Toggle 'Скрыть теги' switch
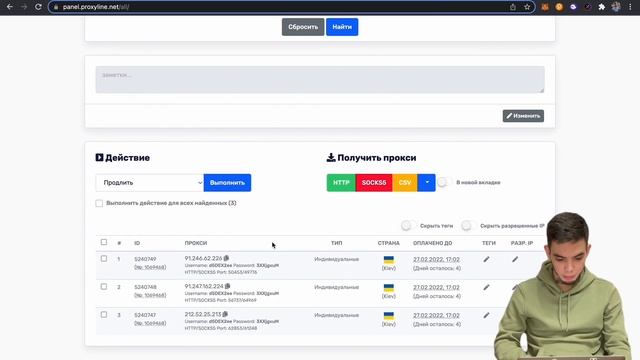The width and height of the screenshot is (640, 360). tap(408, 226)
